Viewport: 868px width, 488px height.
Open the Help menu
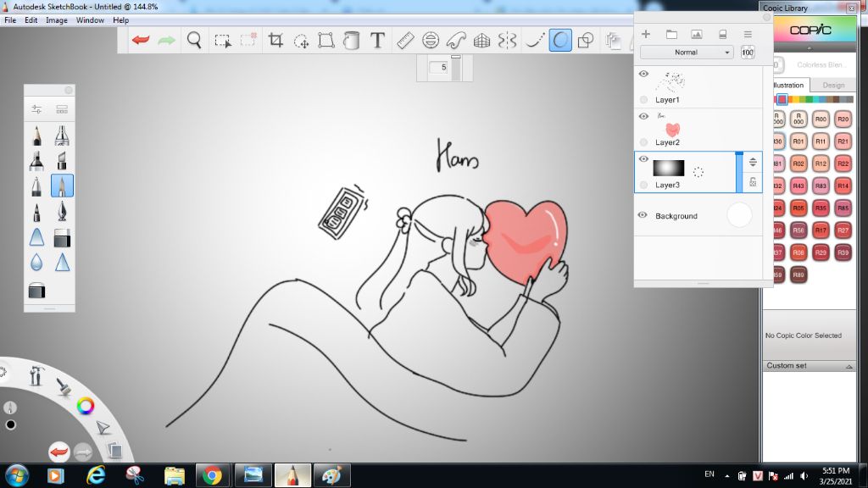pos(120,20)
